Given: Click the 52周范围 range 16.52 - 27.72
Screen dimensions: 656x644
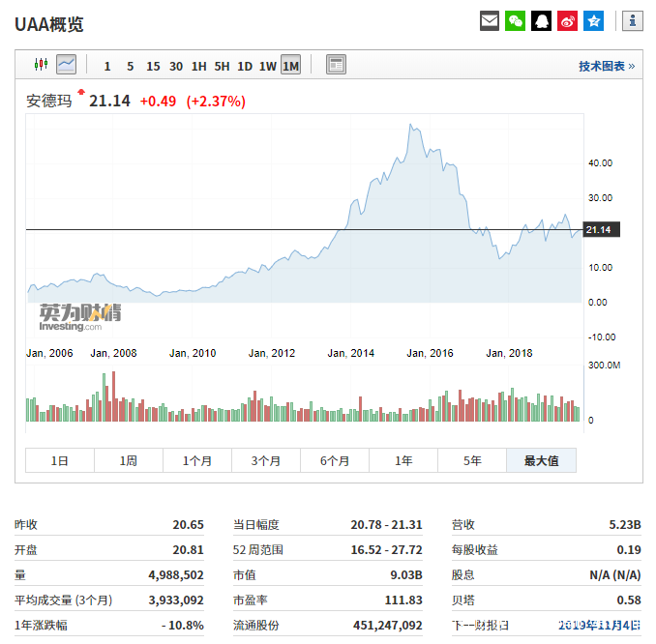Looking at the screenshot, I should click(x=386, y=550).
